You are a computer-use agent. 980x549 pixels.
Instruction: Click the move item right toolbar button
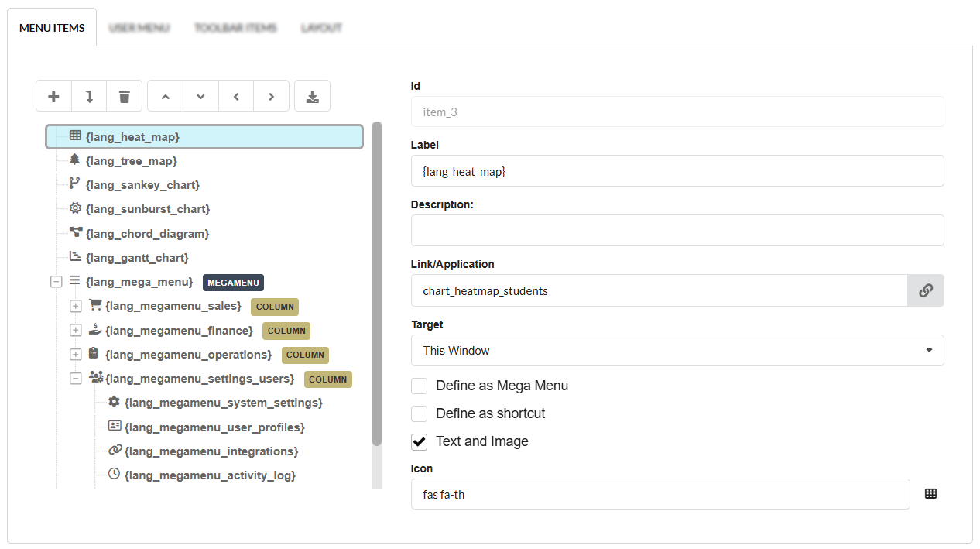(x=271, y=95)
